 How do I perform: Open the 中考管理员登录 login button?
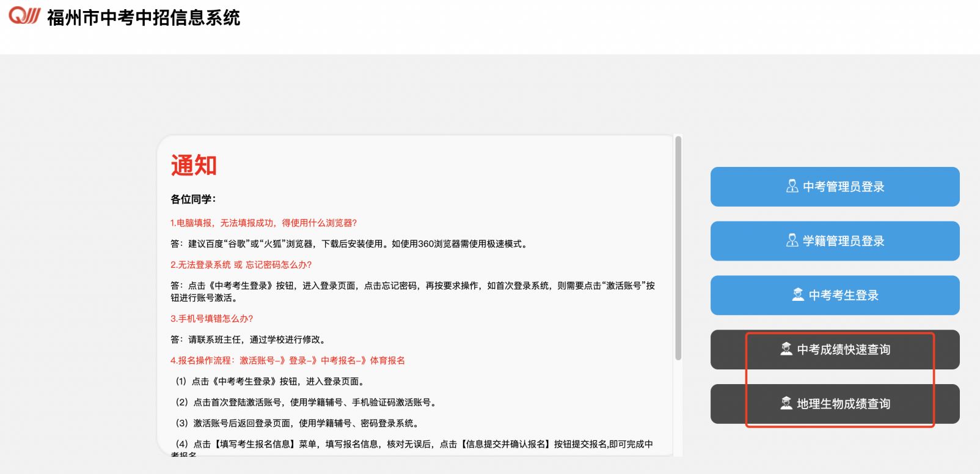point(843,187)
